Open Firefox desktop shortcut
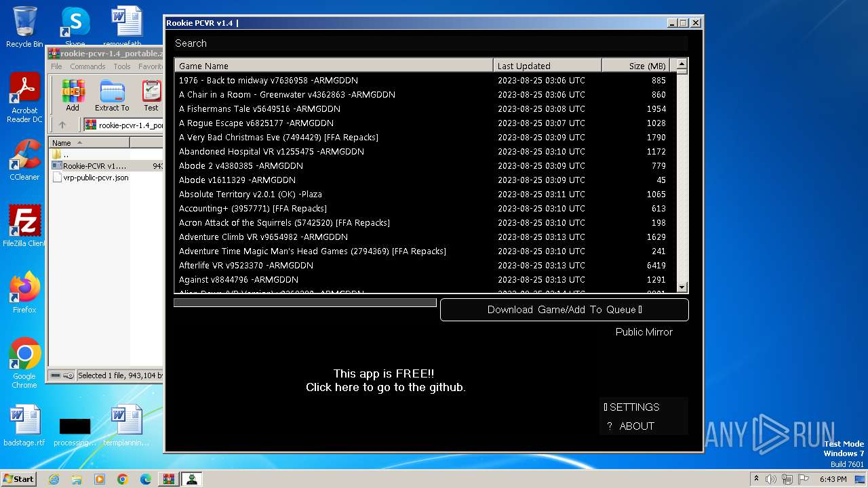 [x=24, y=293]
